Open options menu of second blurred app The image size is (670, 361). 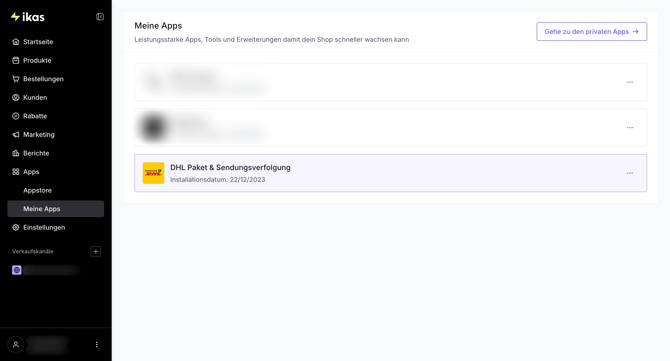point(630,127)
